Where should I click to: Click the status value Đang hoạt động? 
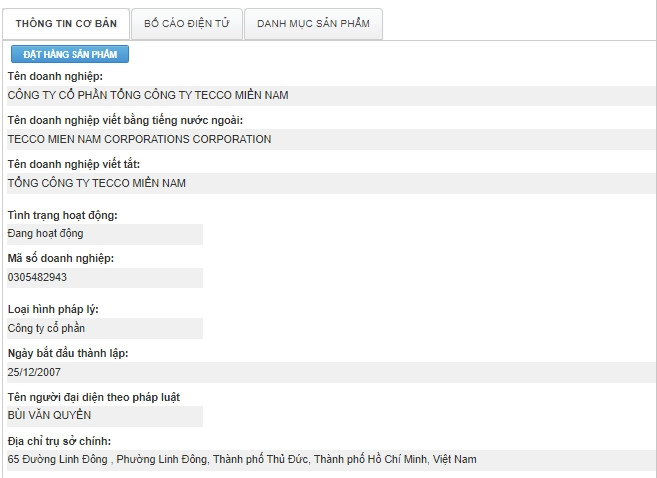[x=45, y=233]
